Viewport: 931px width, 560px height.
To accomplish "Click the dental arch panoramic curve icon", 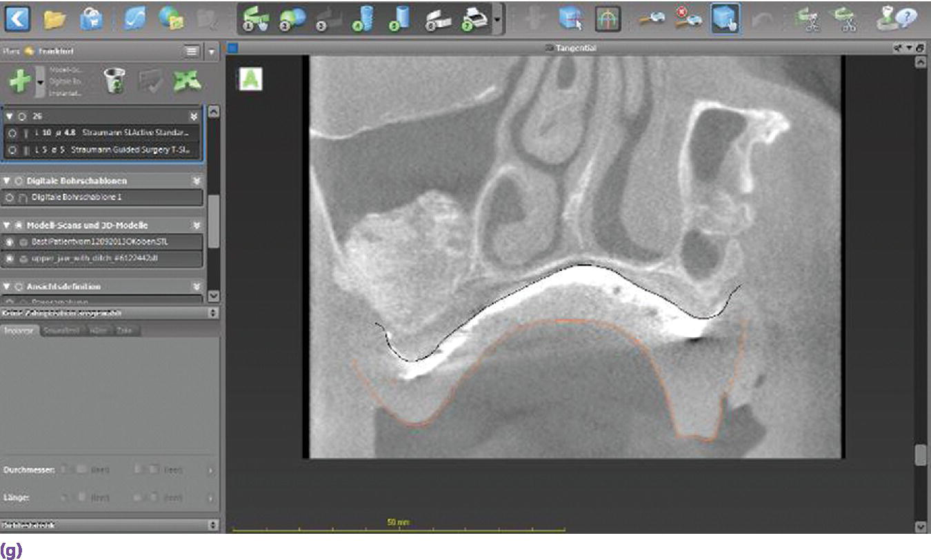I will [608, 19].
